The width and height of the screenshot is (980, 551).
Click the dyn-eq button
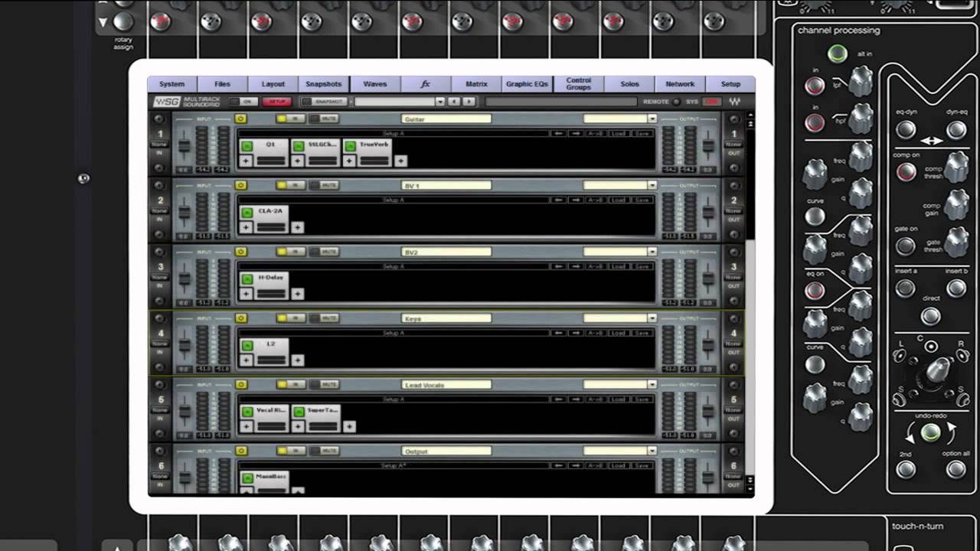tap(956, 129)
